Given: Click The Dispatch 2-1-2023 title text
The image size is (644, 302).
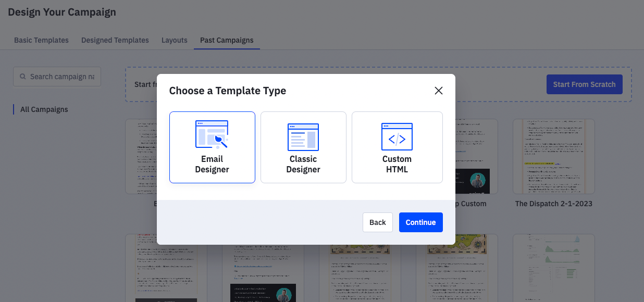Looking at the screenshot, I should pos(554,204).
